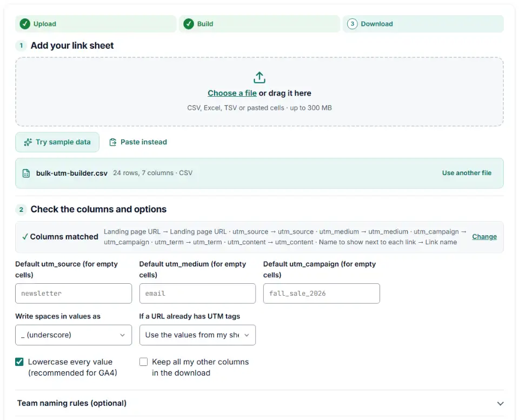Image resolution: width=519 pixels, height=420 pixels.
Task: Focus the Default utm_medium input field
Action: point(197,293)
